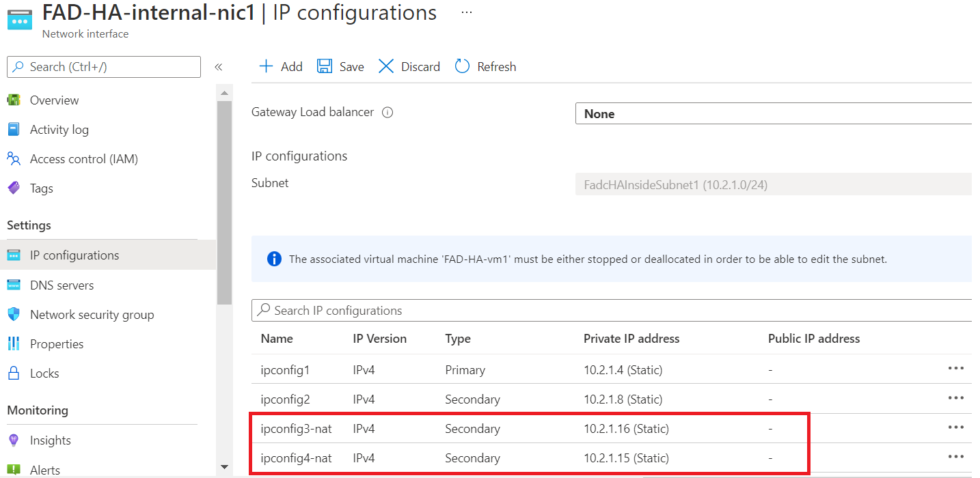980x478 pixels.
Task: Click the Locks padlock icon
Action: (14, 374)
